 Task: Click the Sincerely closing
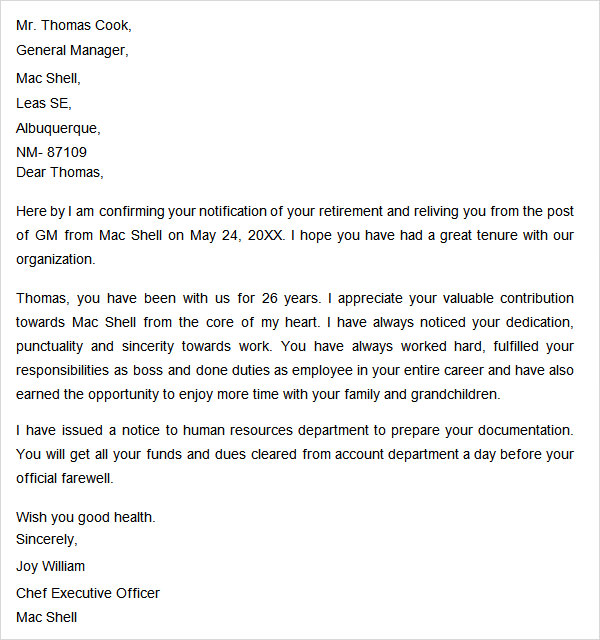click(47, 540)
